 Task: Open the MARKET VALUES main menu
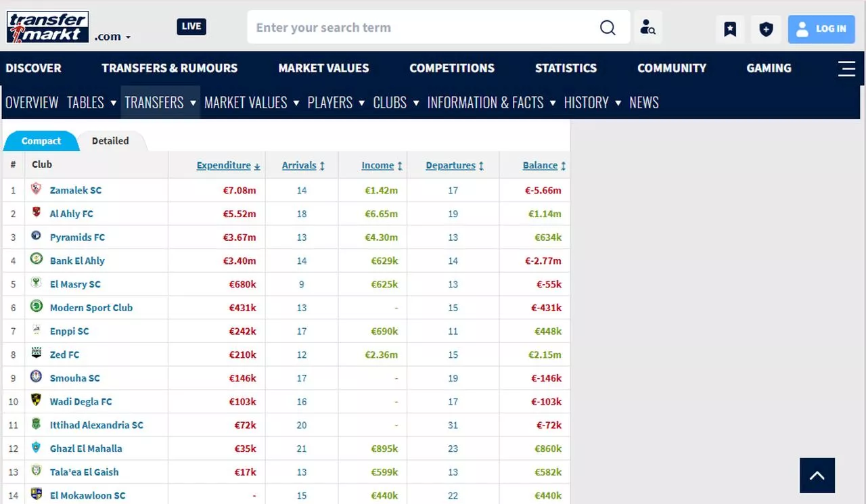pyautogui.click(x=323, y=68)
